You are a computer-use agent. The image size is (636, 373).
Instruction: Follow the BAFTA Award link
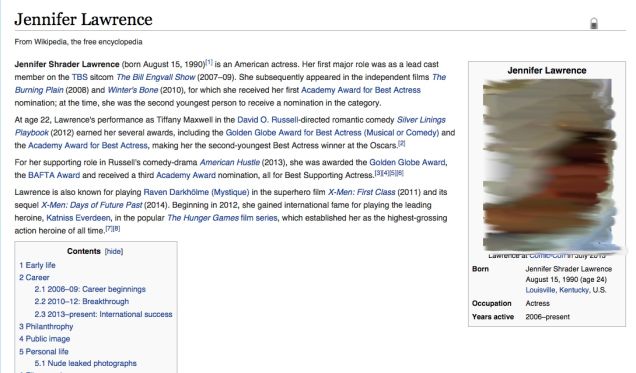click(x=54, y=175)
